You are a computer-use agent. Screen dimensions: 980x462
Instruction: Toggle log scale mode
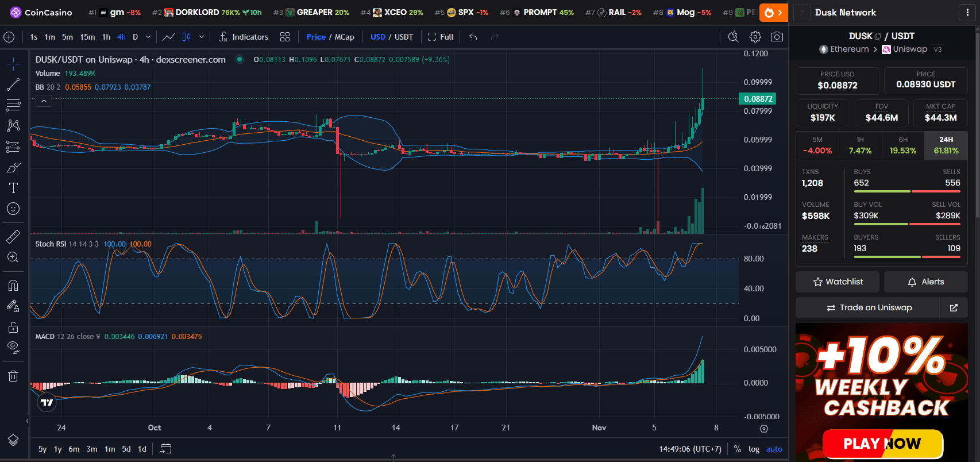pos(754,449)
